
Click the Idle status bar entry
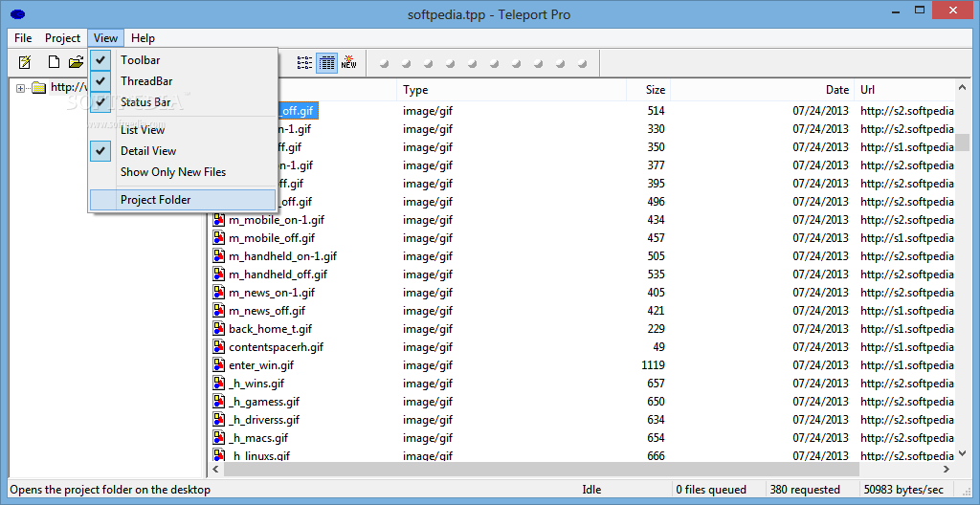[x=591, y=490]
